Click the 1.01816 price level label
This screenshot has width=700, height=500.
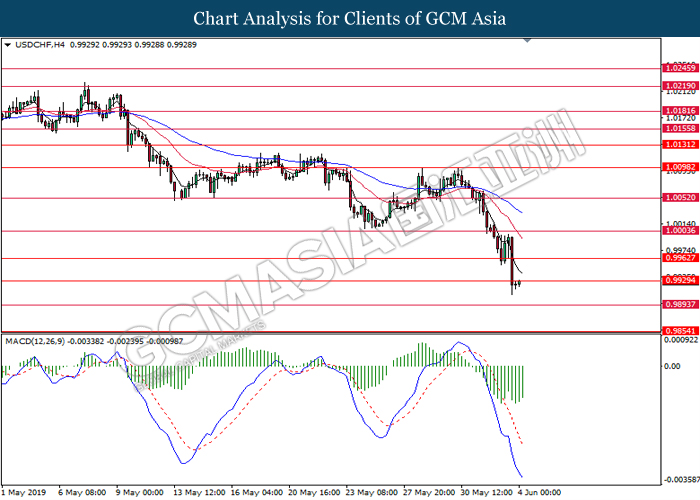tap(680, 111)
